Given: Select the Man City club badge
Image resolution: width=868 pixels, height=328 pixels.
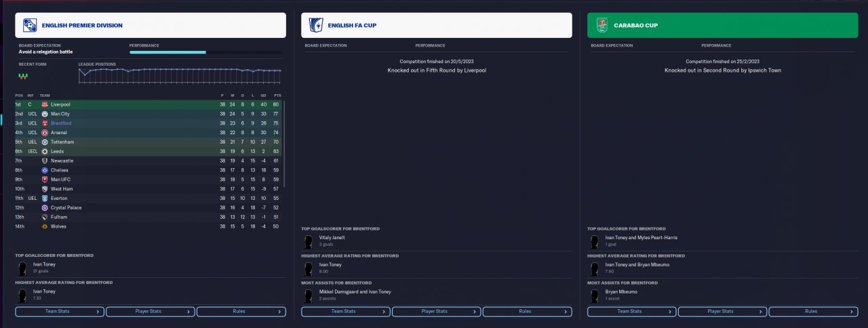Looking at the screenshot, I should click(44, 114).
